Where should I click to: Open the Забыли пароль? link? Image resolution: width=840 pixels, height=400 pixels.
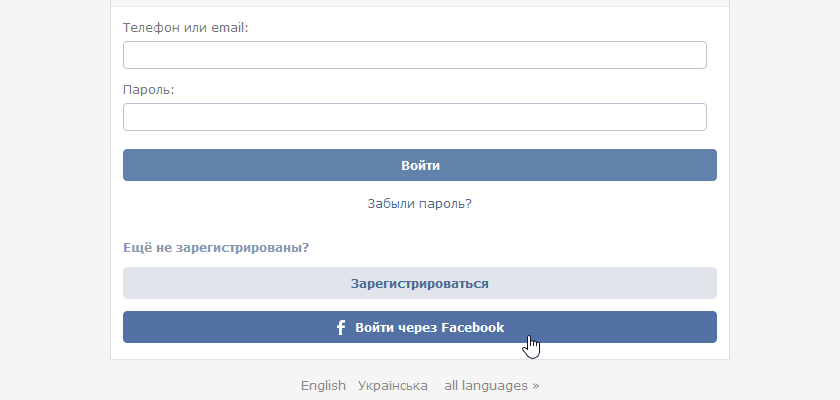pos(419,203)
